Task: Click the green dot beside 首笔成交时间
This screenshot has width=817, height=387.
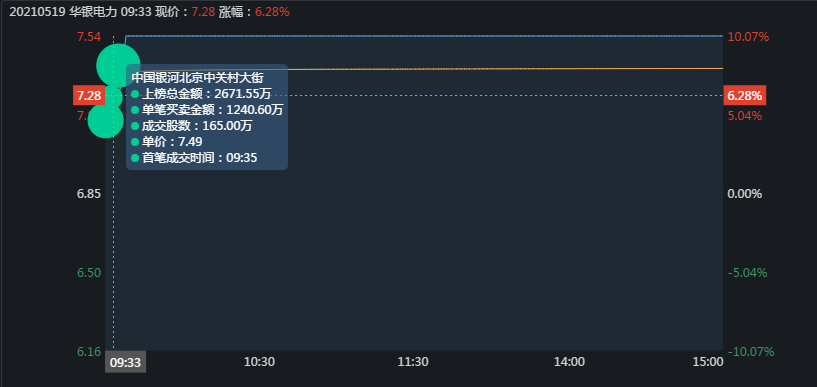Action: tap(135, 158)
